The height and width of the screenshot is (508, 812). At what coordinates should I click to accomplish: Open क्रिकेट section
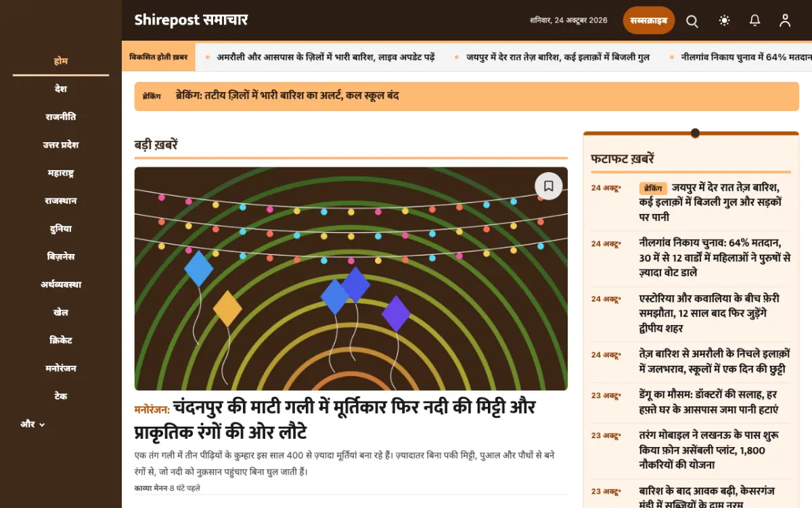click(x=61, y=340)
